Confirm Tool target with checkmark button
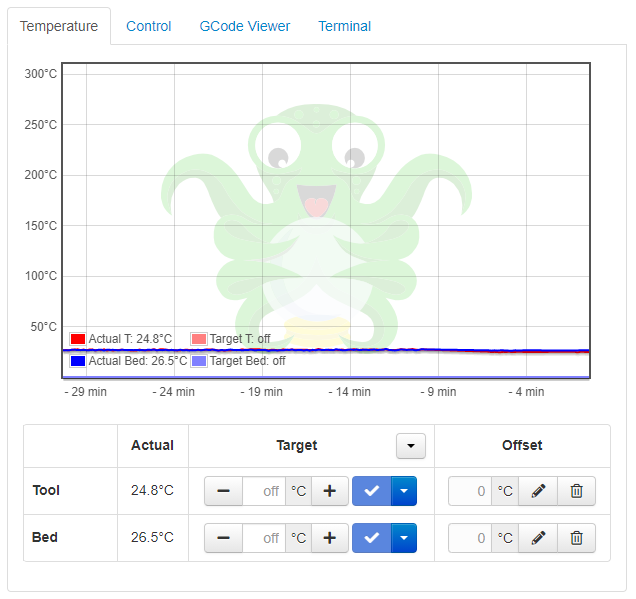Viewport: 636px width, 599px height. pyautogui.click(x=372, y=491)
